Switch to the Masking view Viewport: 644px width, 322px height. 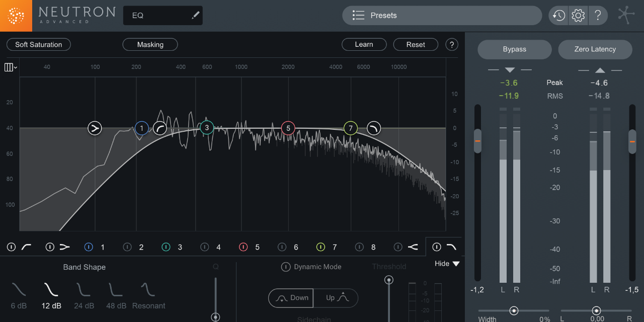click(150, 44)
